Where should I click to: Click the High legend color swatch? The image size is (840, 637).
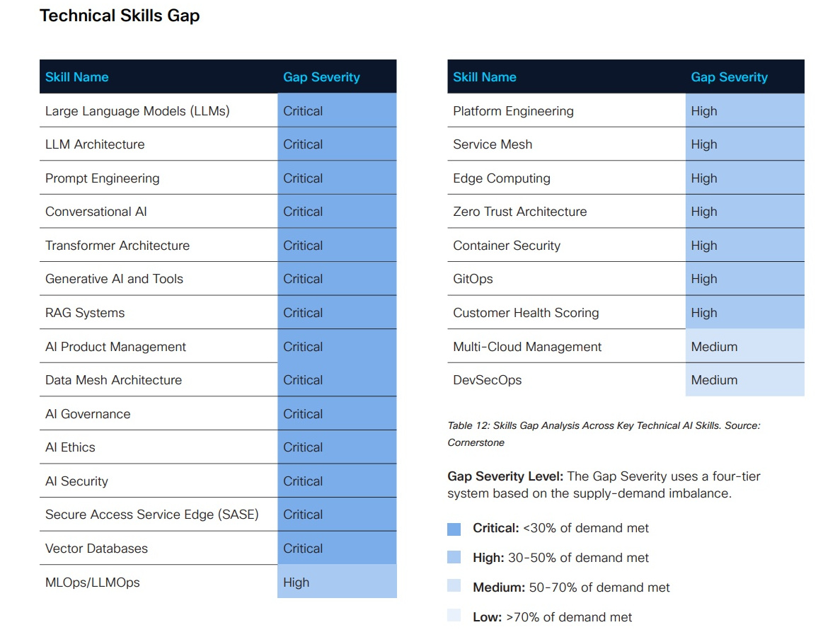click(x=454, y=558)
